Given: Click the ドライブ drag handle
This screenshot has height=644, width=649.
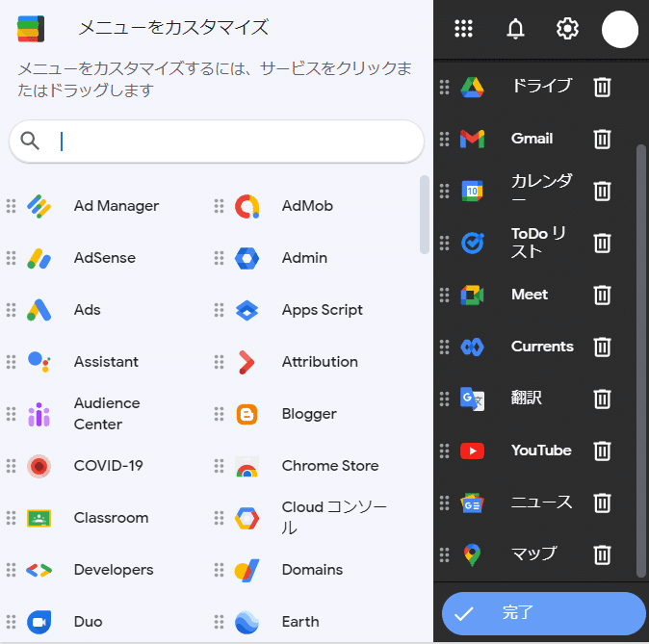Looking at the screenshot, I should pyautogui.click(x=444, y=87).
